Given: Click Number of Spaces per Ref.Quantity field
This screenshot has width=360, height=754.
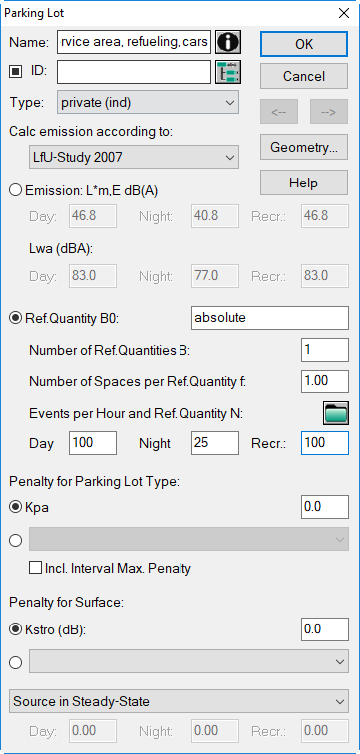Looking at the screenshot, I should [x=325, y=381].
